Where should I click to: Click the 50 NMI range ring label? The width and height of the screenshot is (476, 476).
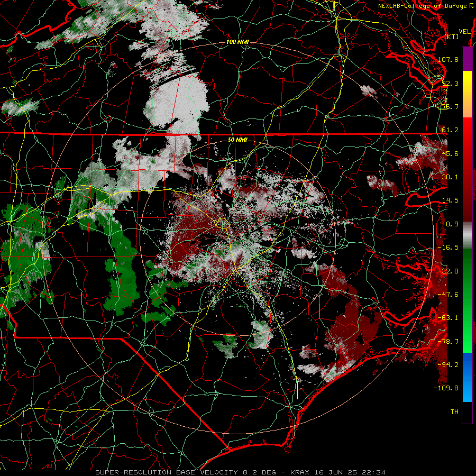[237, 140]
